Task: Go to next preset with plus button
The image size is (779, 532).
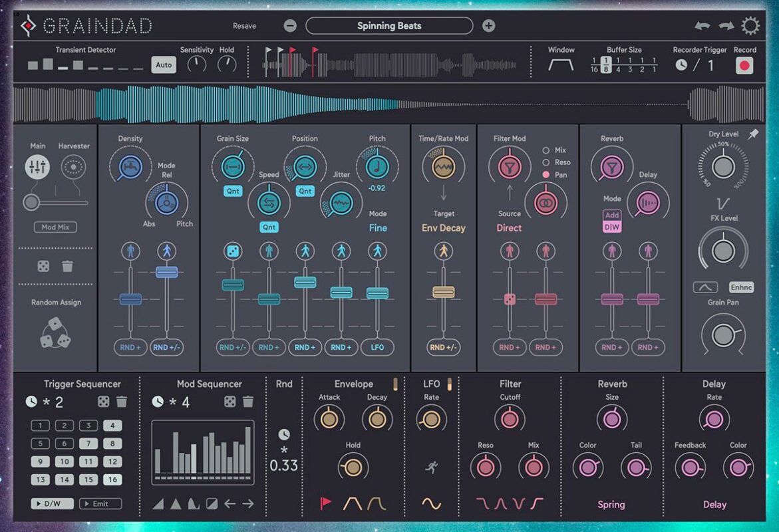Action: [488, 26]
